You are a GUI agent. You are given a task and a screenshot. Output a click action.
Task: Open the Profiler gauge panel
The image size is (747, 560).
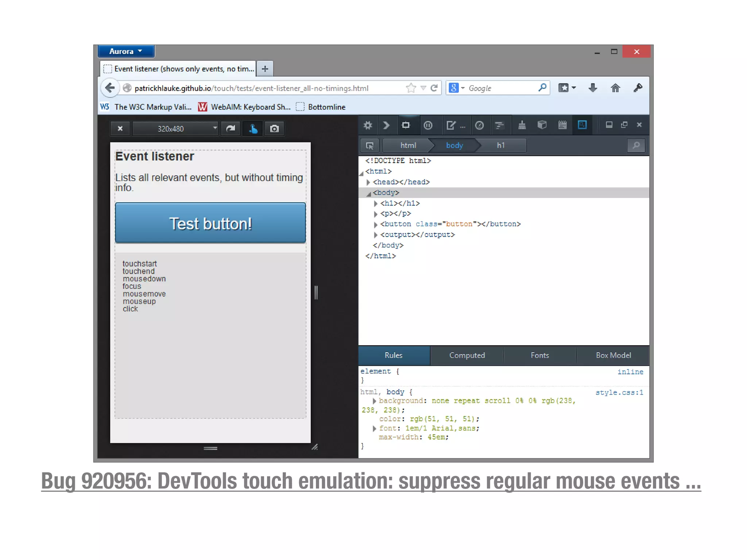pos(479,125)
